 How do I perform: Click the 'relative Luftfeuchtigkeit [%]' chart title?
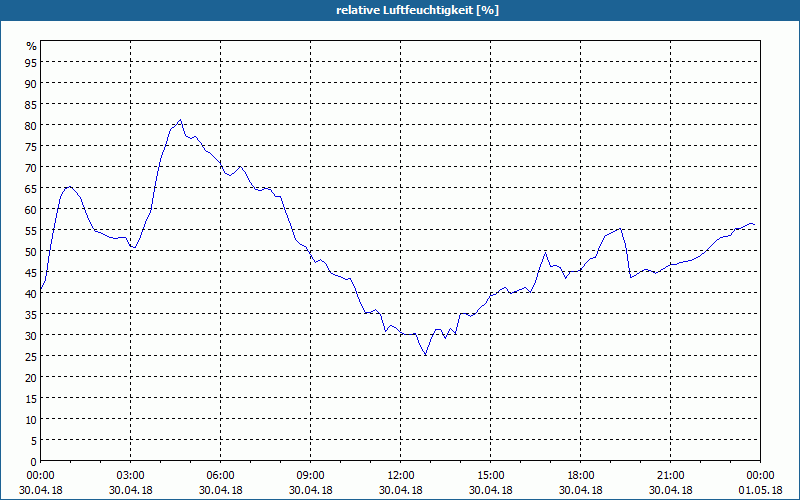coord(417,10)
